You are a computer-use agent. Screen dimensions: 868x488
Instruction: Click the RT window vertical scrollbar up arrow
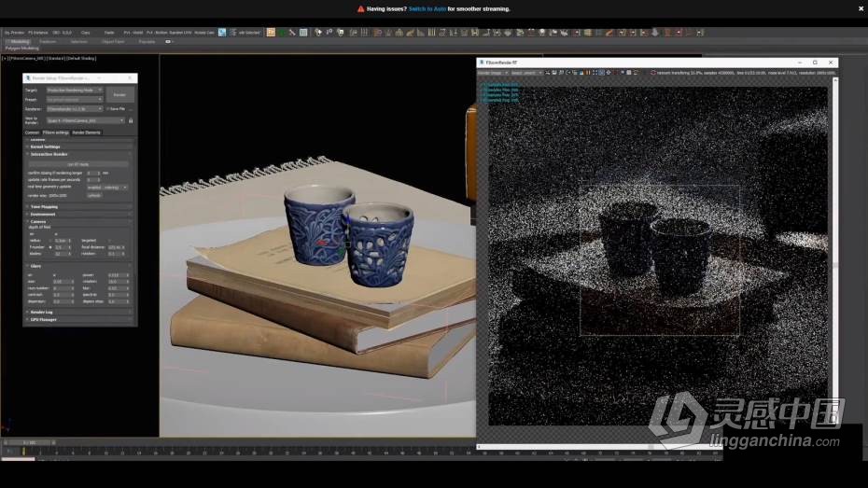[834, 81]
